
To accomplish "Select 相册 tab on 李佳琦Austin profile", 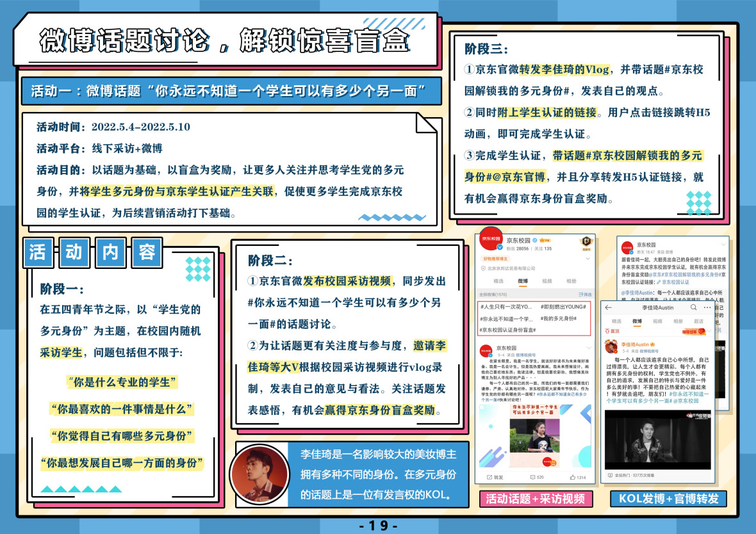I will (x=678, y=321).
